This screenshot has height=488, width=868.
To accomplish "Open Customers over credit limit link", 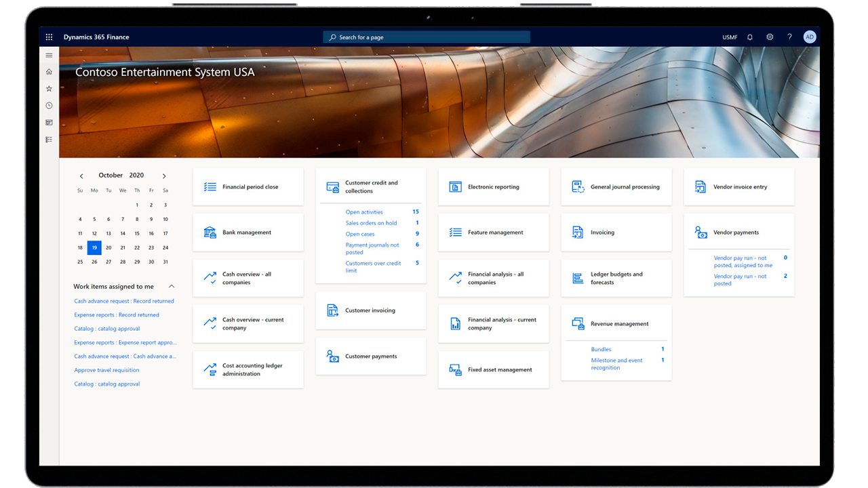I will click(x=374, y=267).
